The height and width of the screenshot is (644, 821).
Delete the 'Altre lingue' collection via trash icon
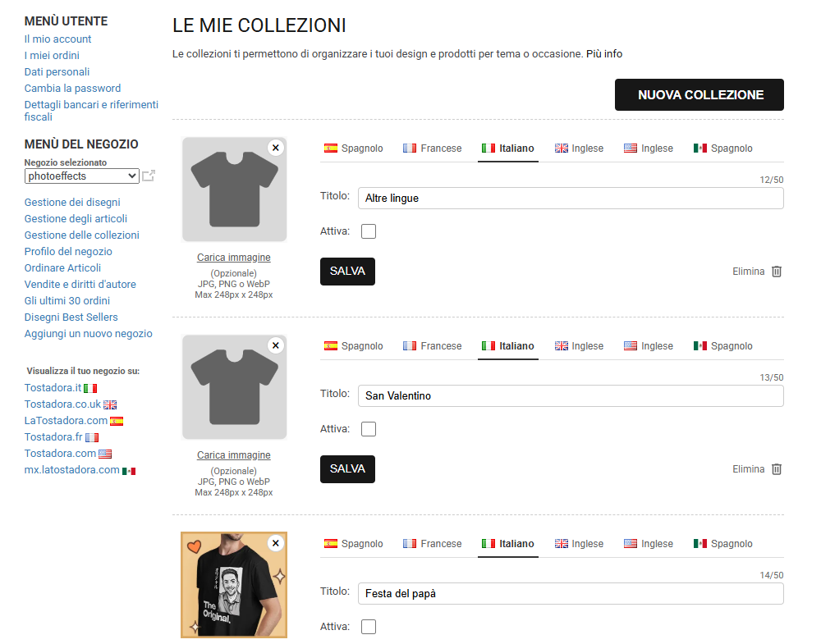pos(777,271)
